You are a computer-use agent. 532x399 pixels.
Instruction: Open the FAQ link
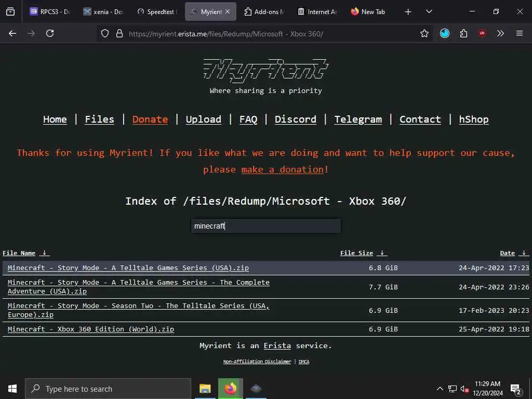248,119
